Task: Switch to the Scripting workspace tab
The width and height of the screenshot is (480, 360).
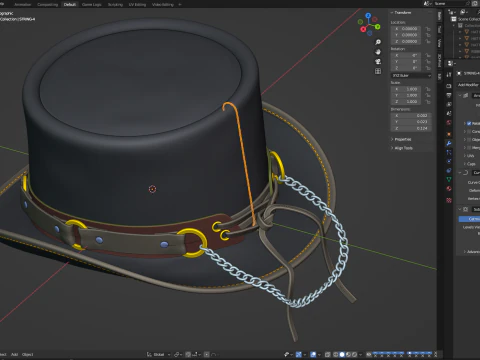Action: click(x=115, y=4)
